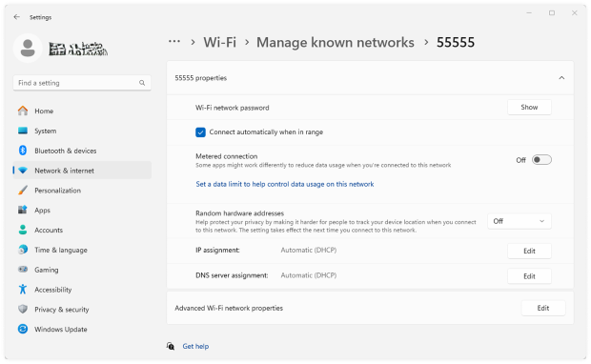Click the Apps icon in sidebar
This screenshot has height=364, width=591.
click(23, 210)
